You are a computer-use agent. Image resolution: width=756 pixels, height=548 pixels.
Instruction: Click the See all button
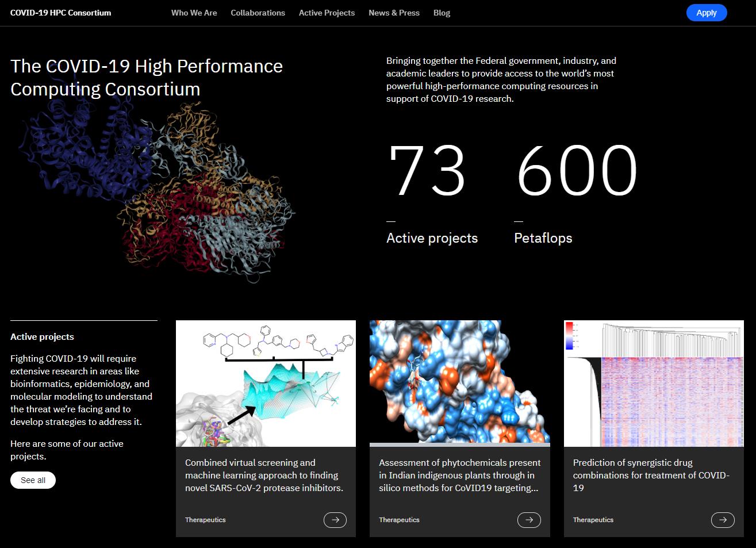click(x=33, y=480)
